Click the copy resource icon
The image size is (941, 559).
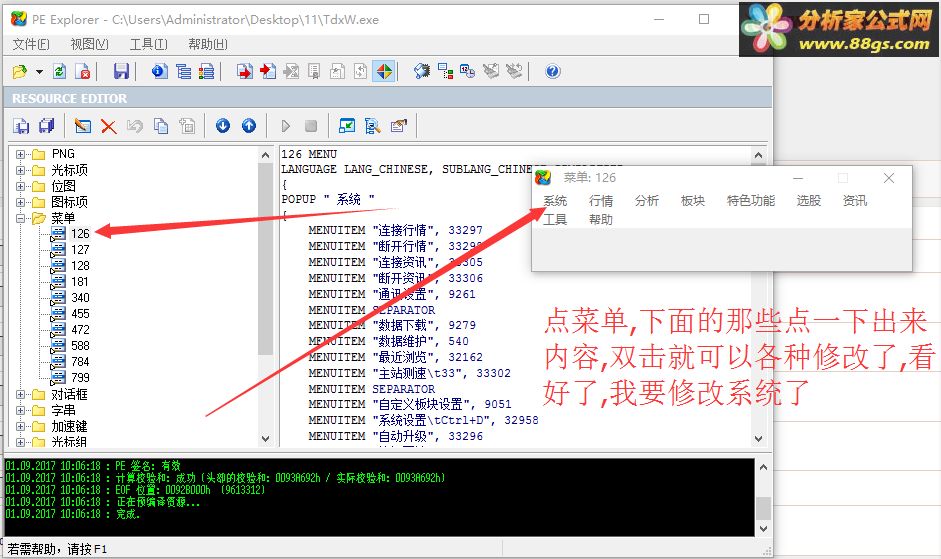[161, 126]
